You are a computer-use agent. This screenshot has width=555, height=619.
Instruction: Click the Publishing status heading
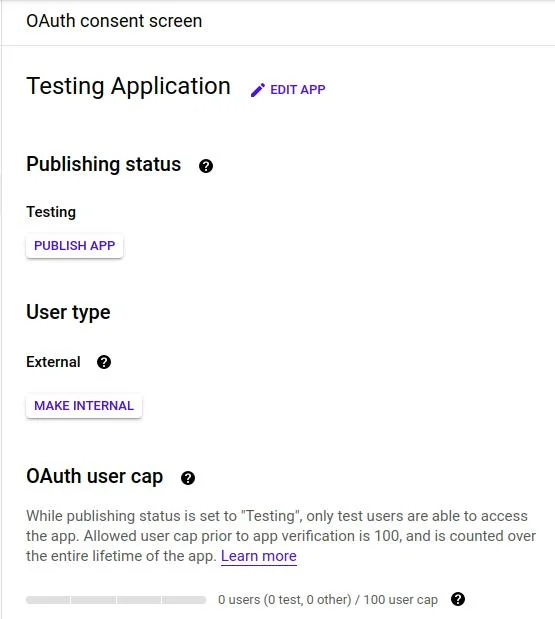[103, 164]
